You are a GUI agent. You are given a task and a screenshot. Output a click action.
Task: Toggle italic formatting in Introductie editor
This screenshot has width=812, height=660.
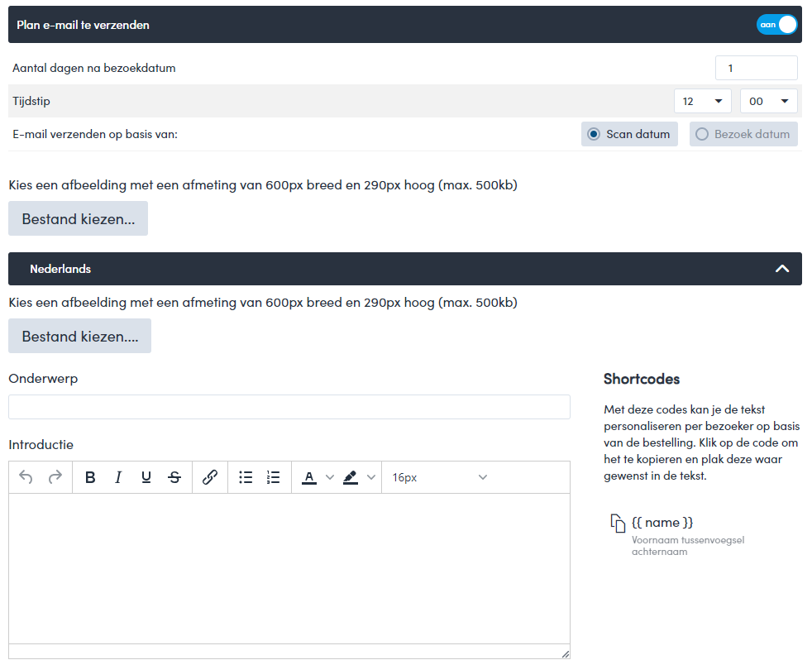click(118, 477)
